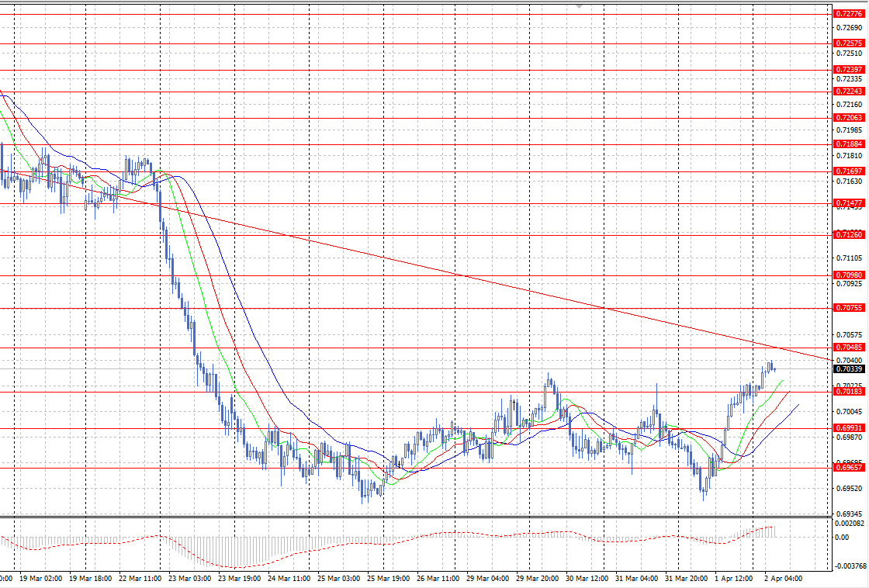This screenshot has width=869, height=588.
Task: Select the 2 Apr 04:00 time label
Action: coord(784,579)
